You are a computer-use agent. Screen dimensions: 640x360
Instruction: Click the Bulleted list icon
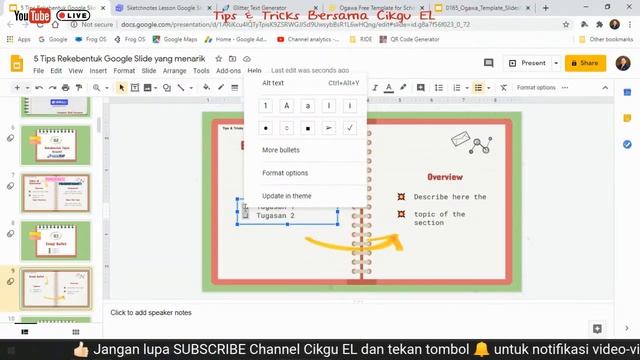coord(478,88)
